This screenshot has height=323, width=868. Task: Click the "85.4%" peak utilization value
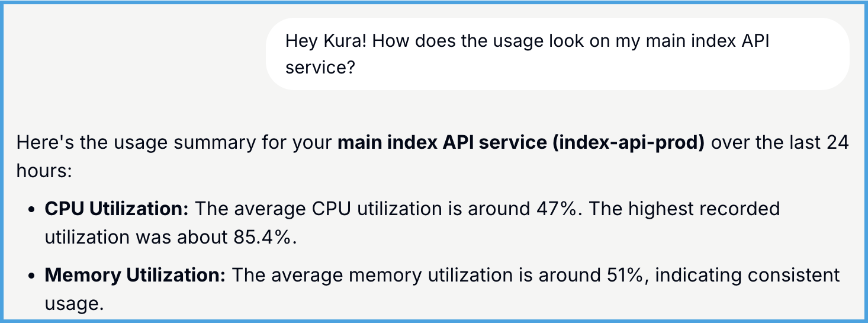point(261,237)
